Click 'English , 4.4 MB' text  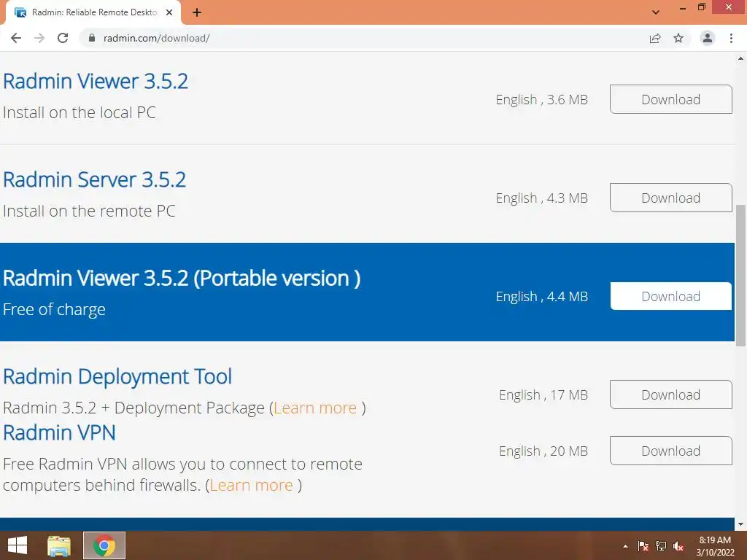(542, 297)
